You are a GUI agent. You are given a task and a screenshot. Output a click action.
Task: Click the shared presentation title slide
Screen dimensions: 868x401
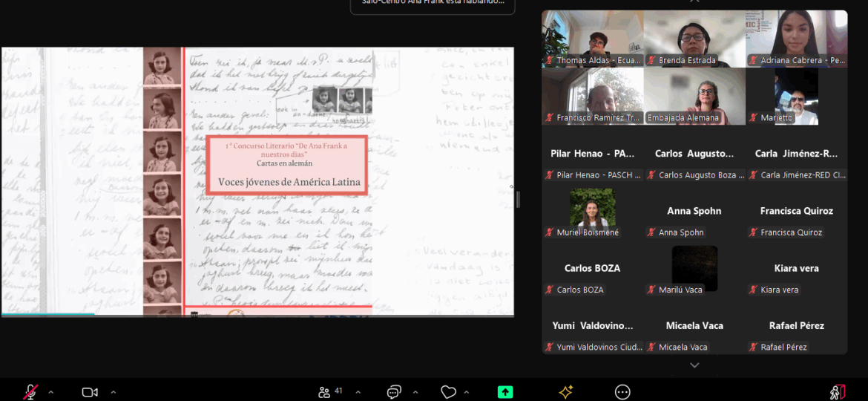(286, 166)
